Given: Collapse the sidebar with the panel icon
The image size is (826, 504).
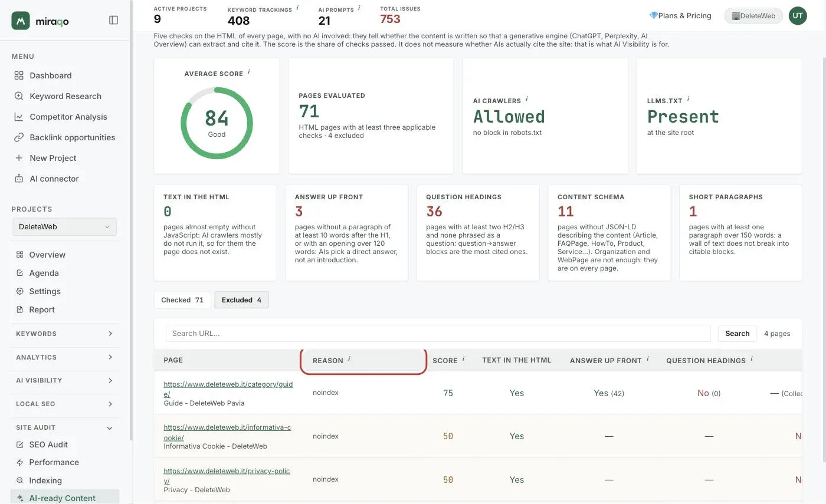Looking at the screenshot, I should (114, 20).
